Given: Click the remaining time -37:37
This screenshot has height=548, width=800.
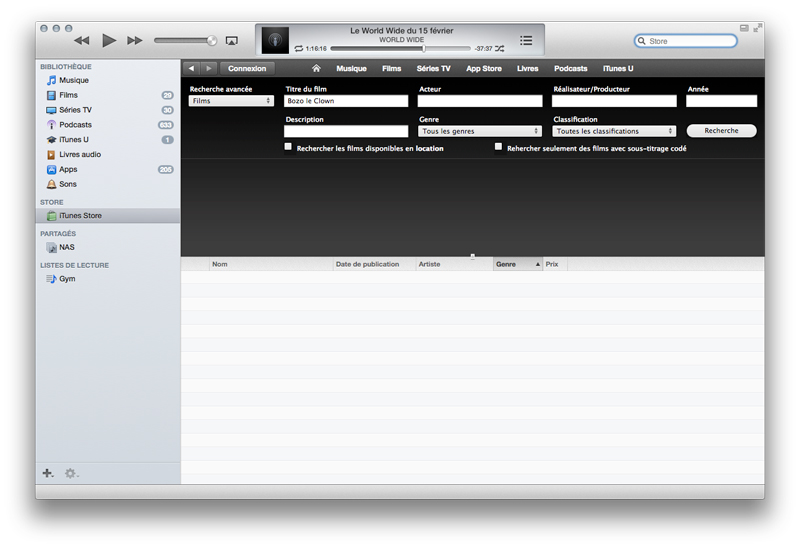Looking at the screenshot, I should [x=484, y=48].
